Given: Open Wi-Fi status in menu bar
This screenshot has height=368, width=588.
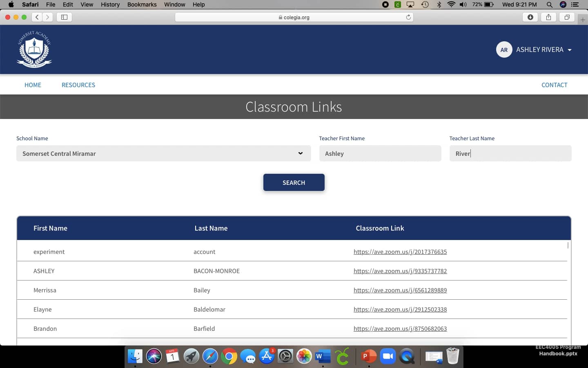Looking at the screenshot, I should pyautogui.click(x=451, y=4).
